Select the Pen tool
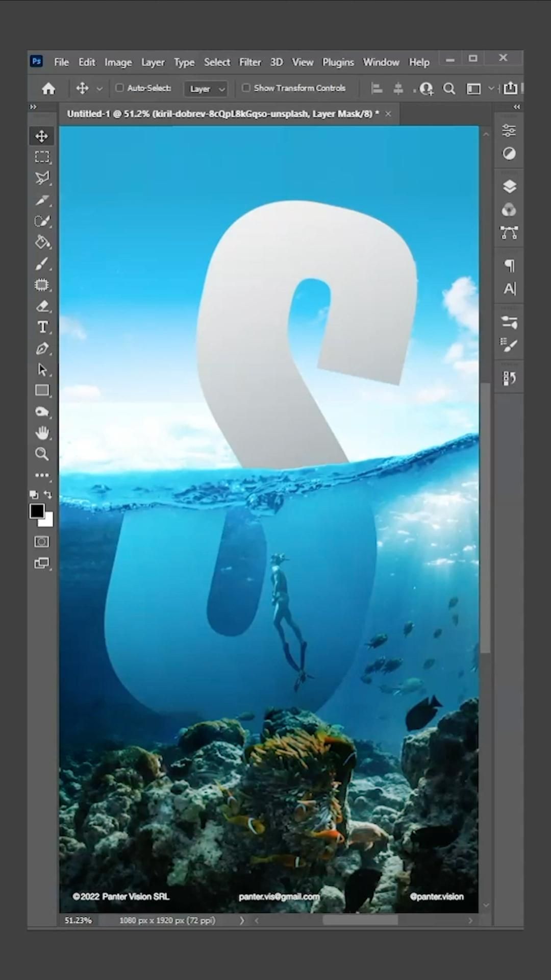This screenshot has width=551, height=980. point(42,349)
